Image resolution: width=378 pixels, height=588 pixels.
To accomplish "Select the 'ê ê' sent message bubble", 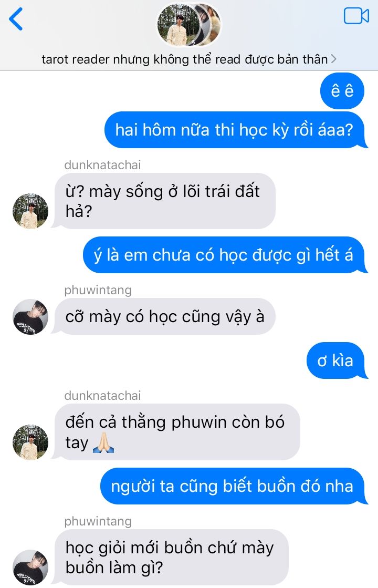I will click(342, 91).
